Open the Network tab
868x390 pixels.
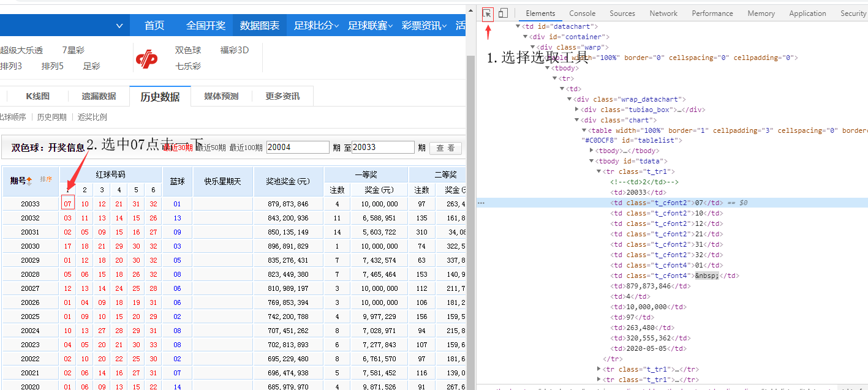[663, 13]
